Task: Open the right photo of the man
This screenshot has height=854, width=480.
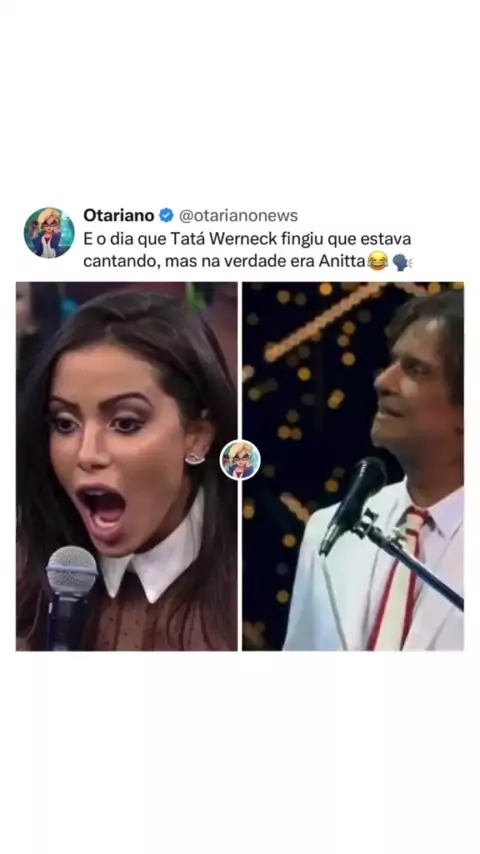Action: click(353, 466)
